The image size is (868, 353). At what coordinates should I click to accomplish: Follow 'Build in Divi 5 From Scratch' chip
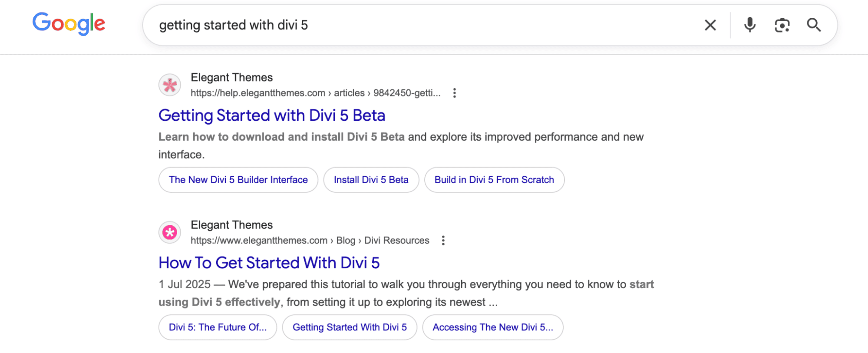click(494, 180)
